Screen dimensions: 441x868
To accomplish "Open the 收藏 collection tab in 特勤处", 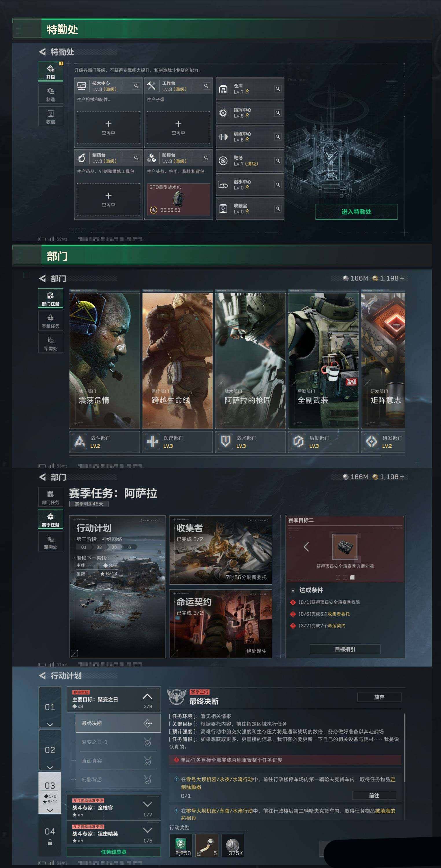I will (51, 116).
